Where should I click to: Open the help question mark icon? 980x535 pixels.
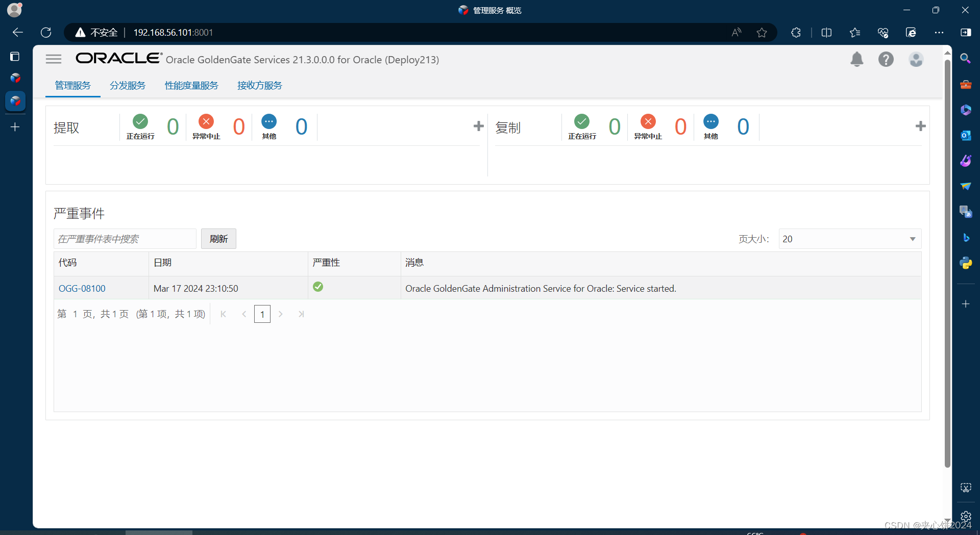886,60
